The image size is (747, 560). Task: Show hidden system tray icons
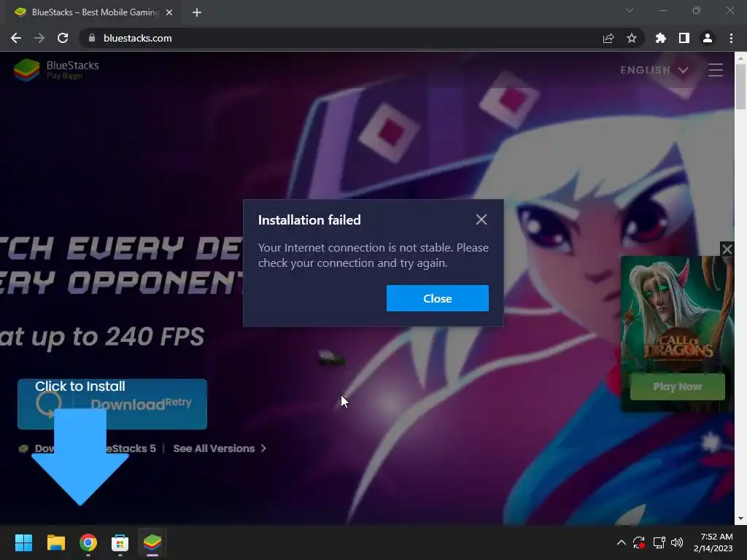622,542
